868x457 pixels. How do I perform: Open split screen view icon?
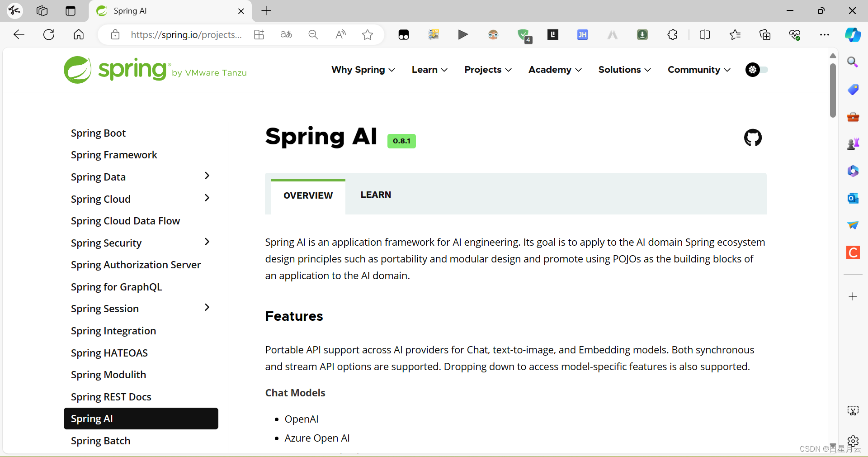pos(705,34)
